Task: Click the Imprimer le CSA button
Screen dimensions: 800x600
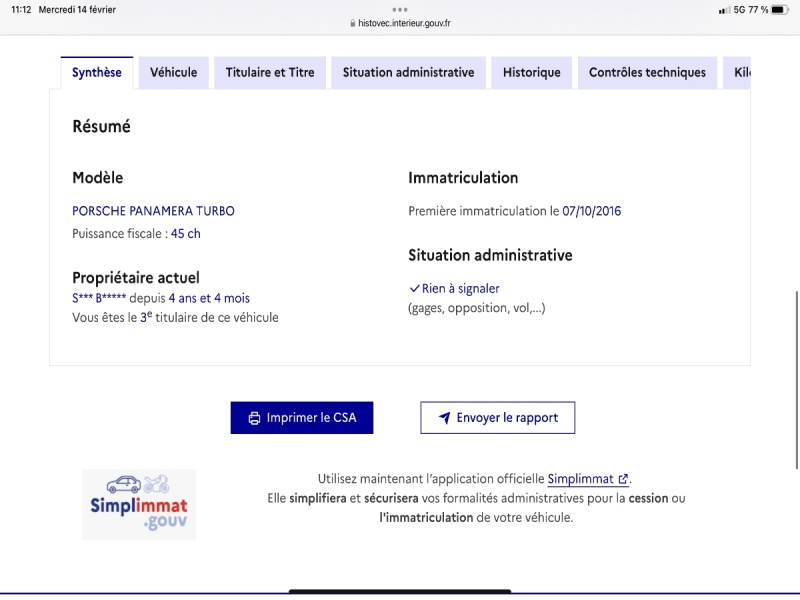Action: click(x=302, y=418)
